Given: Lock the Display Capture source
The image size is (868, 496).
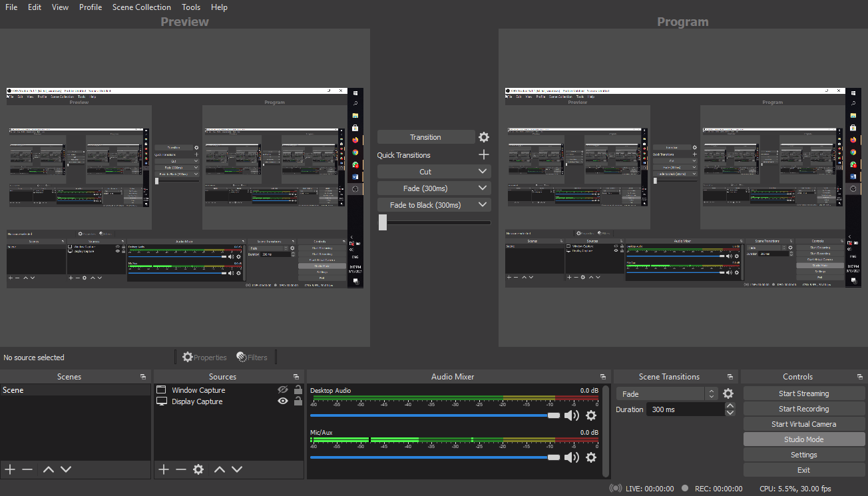Looking at the screenshot, I should coord(297,400).
